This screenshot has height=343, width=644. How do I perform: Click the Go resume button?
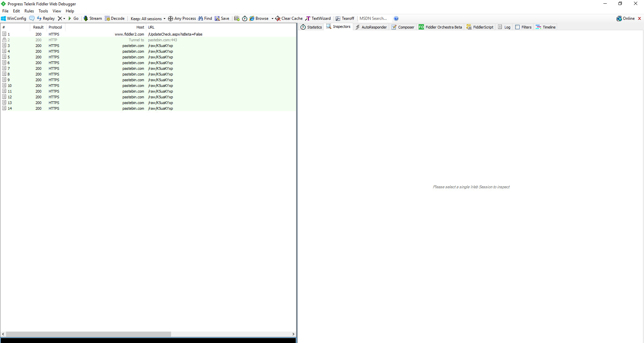pos(73,18)
